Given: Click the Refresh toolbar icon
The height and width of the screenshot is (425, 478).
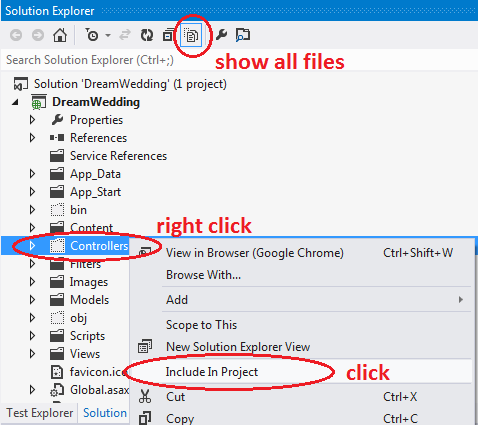Looking at the screenshot, I should [147, 35].
